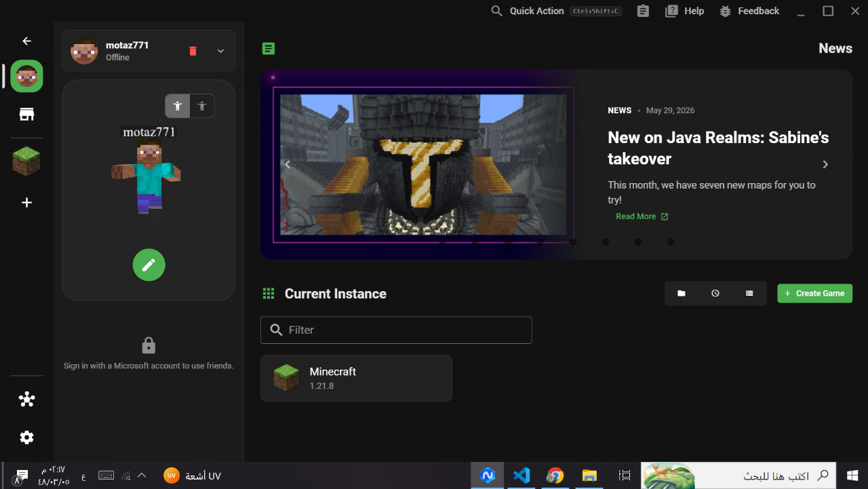Click the launcher icon on the taskbar
The width and height of the screenshot is (868, 489).
click(488, 475)
